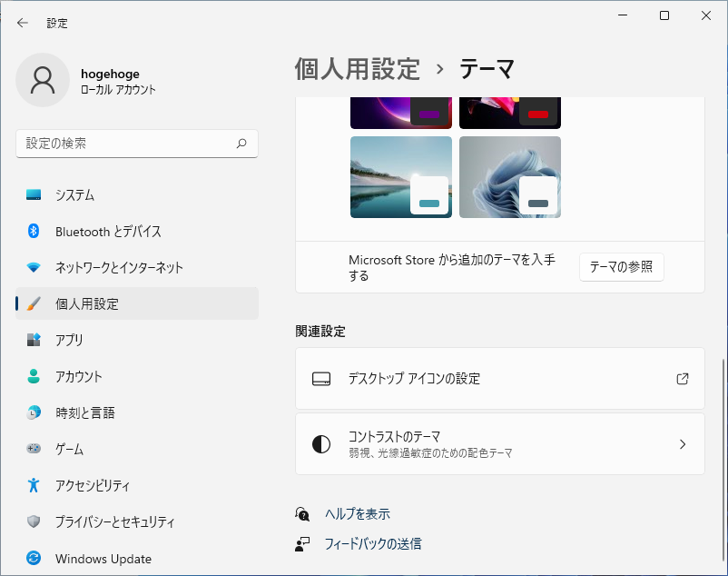
Task: Go to 時刻と言語 settings
Action: click(137, 412)
